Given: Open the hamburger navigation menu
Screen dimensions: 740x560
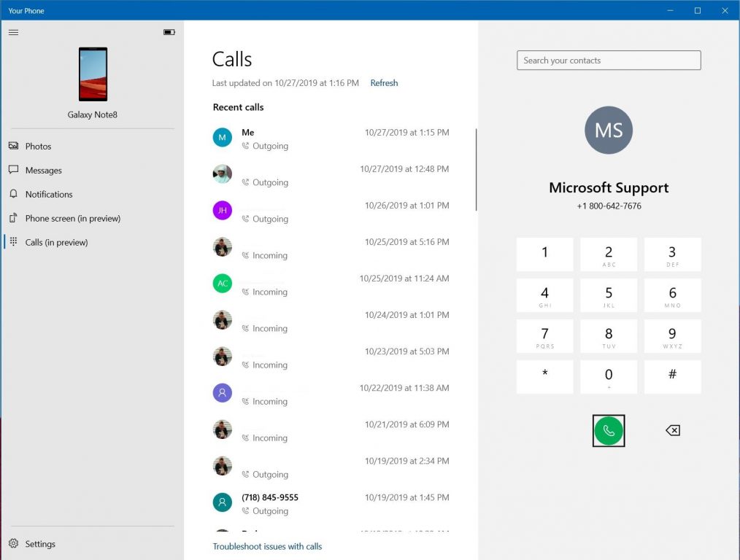Looking at the screenshot, I should (13, 32).
